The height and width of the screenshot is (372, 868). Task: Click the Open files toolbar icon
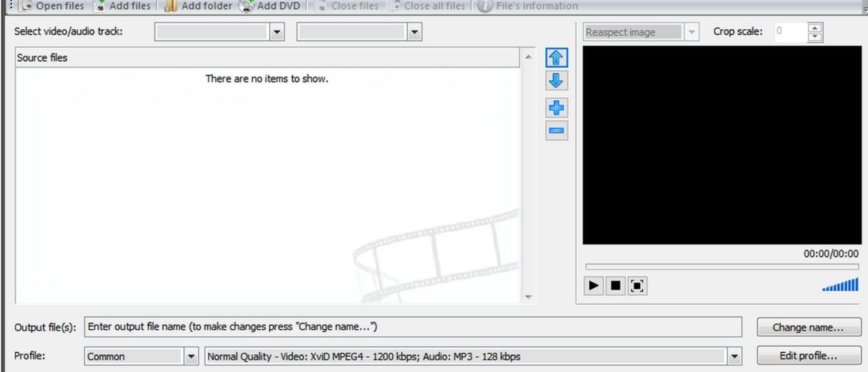(x=26, y=6)
